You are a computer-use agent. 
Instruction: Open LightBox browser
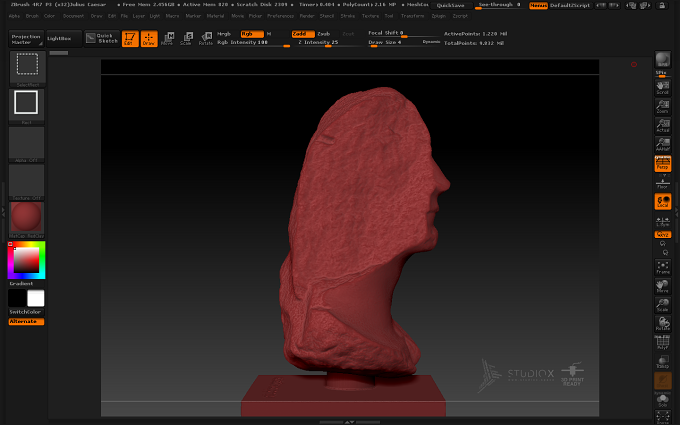coord(63,39)
